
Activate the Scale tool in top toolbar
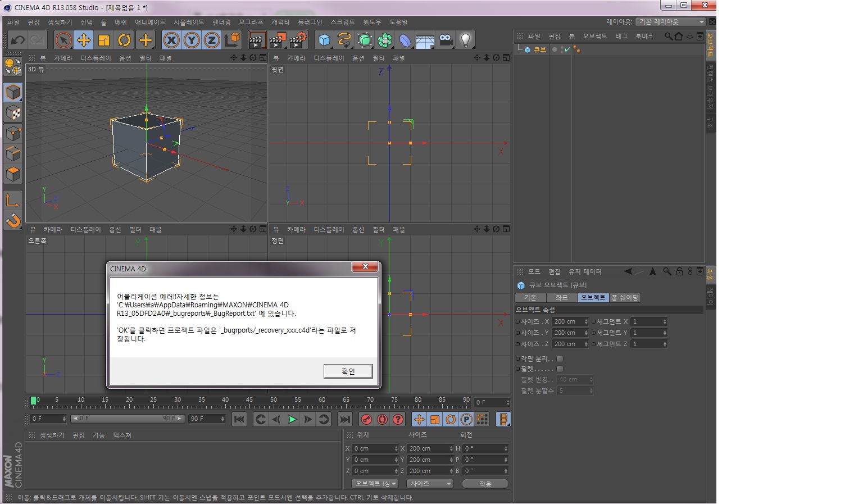104,40
